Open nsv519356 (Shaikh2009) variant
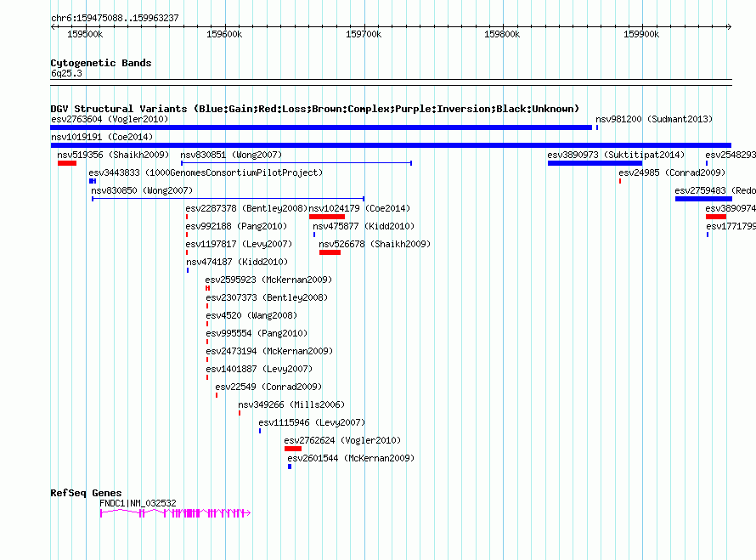This screenshot has height=560, width=756. pos(113,155)
